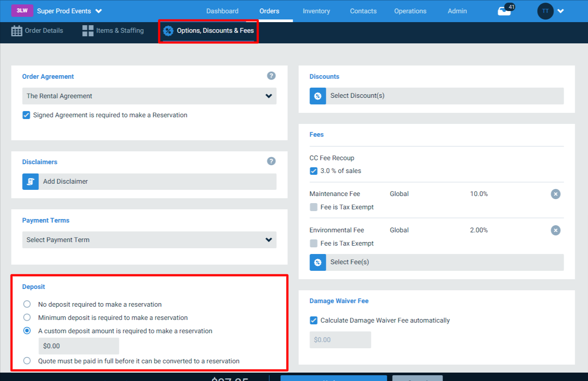Screen dimensions: 588x381
Task: Select custom deposit amount radio option
Action: click(27, 331)
